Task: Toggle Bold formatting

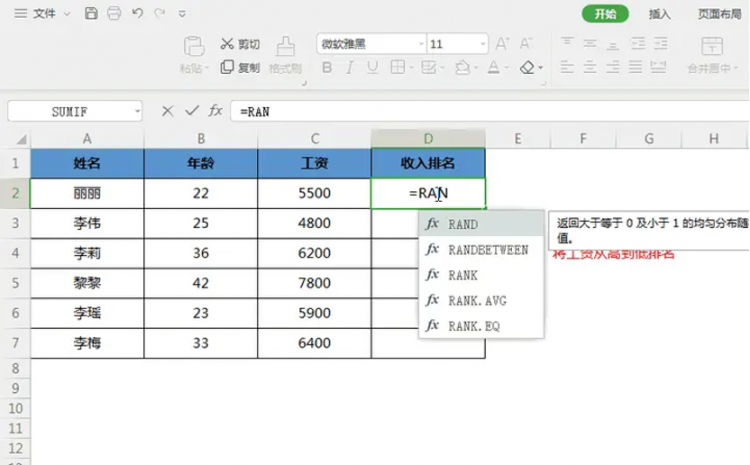Action: (327, 67)
